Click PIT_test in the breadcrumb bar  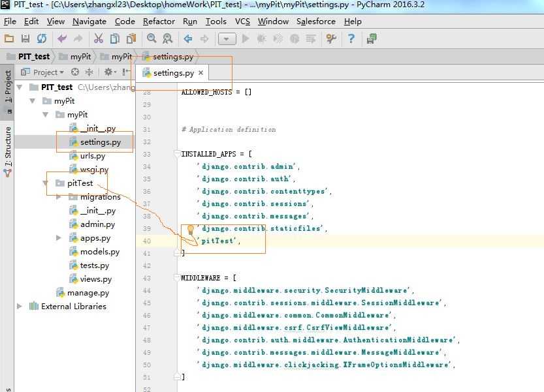34,57
